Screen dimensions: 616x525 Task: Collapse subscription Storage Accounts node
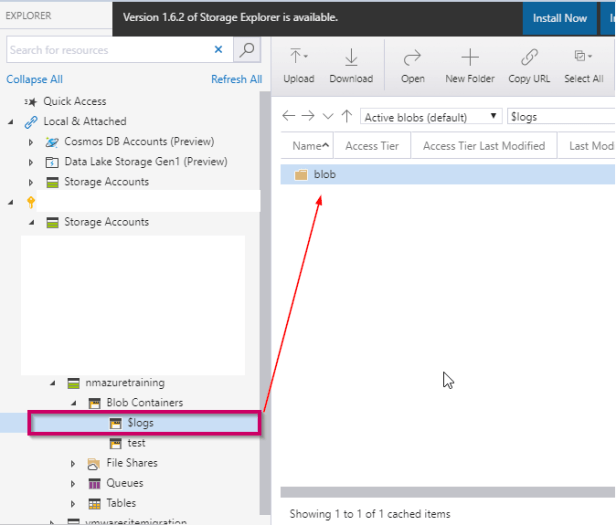click(32, 223)
